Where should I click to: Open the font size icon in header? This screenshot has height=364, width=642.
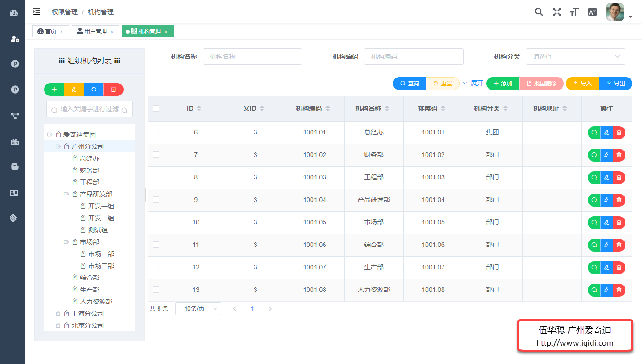(574, 12)
